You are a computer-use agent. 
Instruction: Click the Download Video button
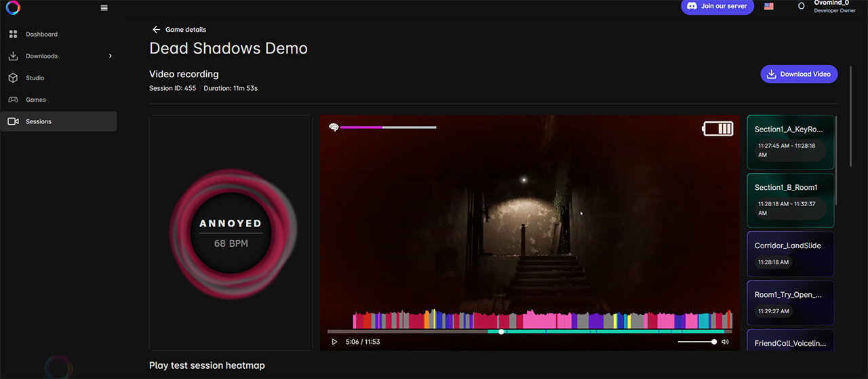799,75
